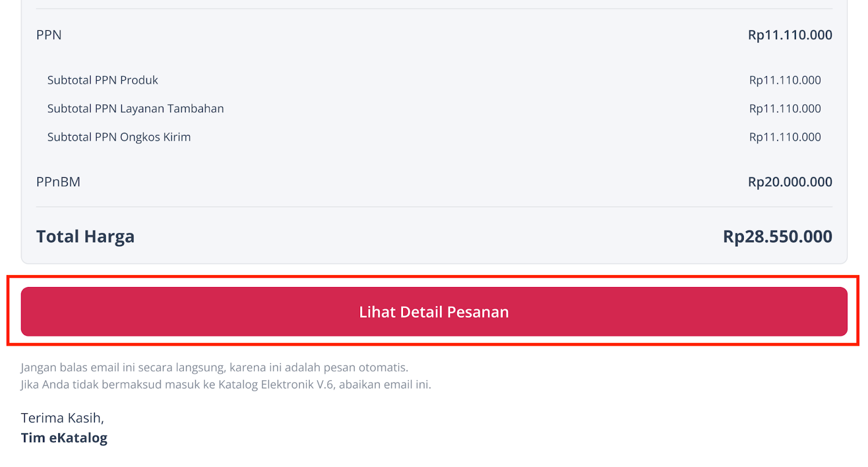The image size is (868, 467).
Task: Click the Subtotal PPN Layanan Tambahan label
Action: pos(135,108)
